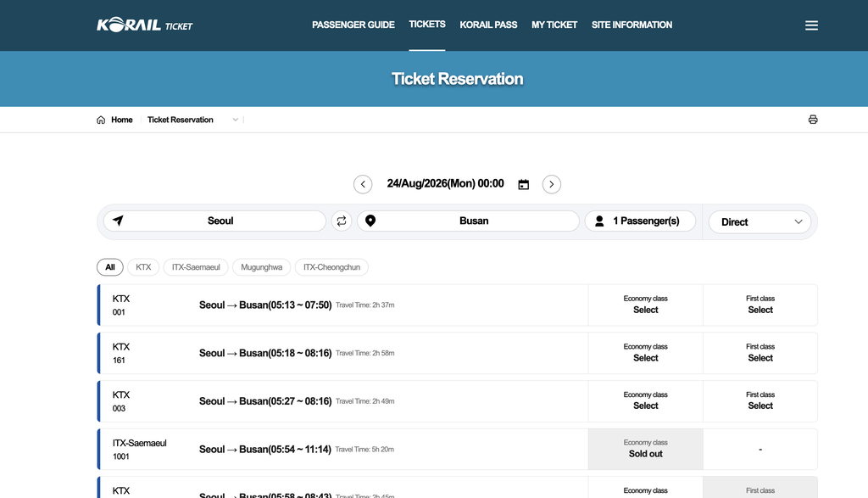Viewport: 868px width, 498px height.
Task: Click Travel Time 2h 37m text
Action: pos(364,305)
